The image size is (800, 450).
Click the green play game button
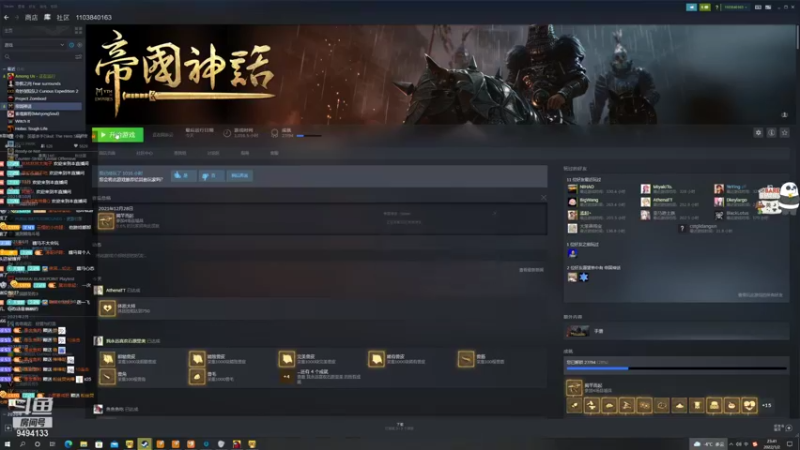point(118,135)
